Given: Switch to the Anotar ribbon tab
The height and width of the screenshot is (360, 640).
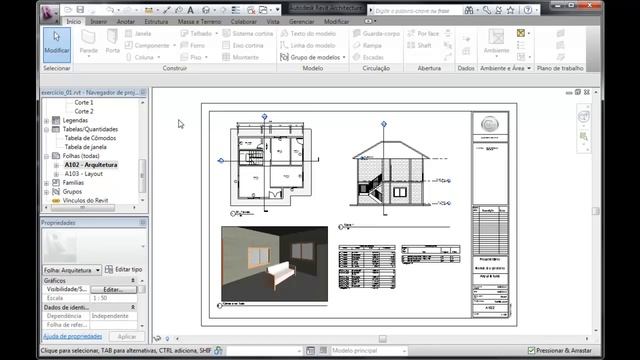Looking at the screenshot, I should (126, 21).
